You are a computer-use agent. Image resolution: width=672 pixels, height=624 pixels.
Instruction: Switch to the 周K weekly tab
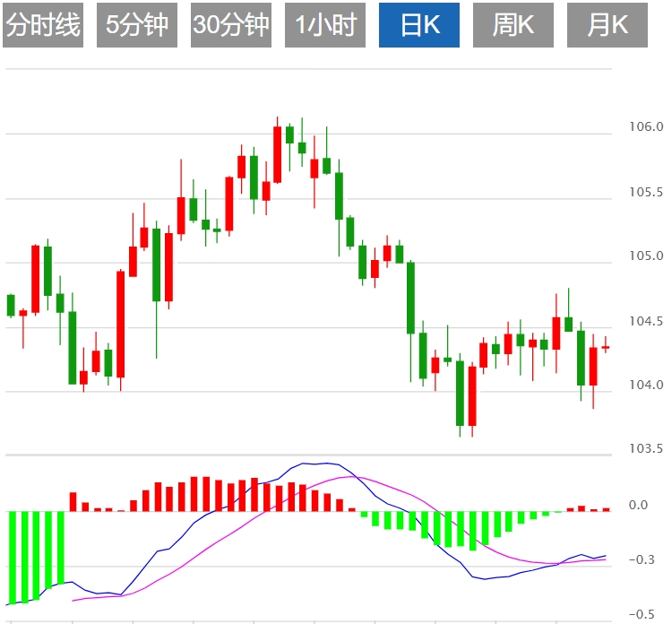tap(513, 25)
